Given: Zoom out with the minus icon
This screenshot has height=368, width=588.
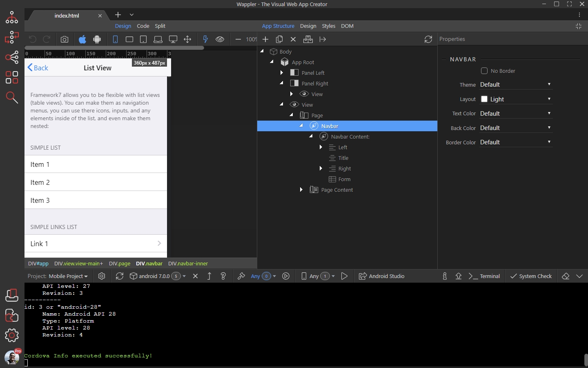Looking at the screenshot, I should tap(238, 39).
